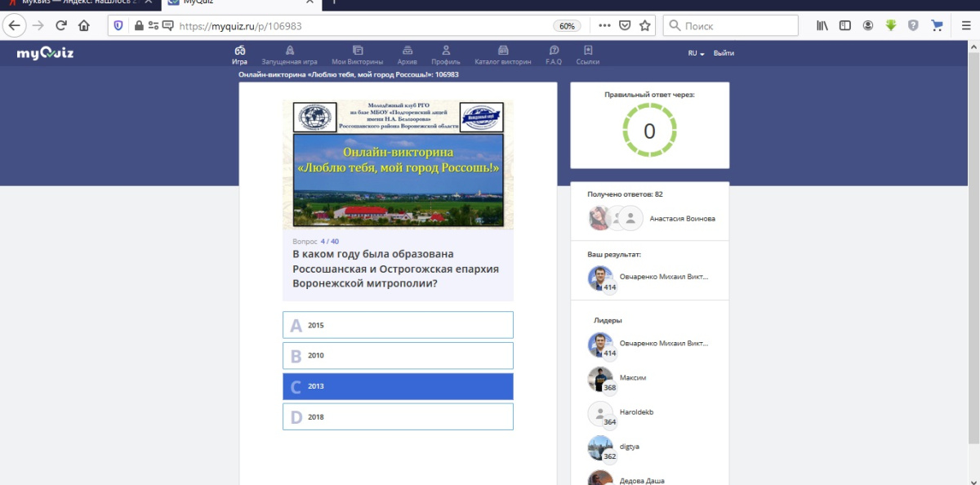
Task: Show the browser sidebar
Action: coord(845,25)
